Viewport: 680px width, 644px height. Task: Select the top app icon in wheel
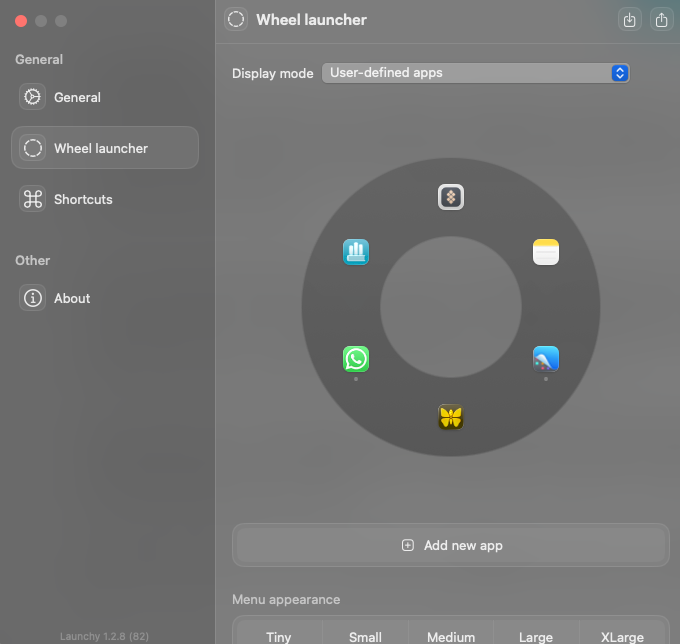pos(451,197)
